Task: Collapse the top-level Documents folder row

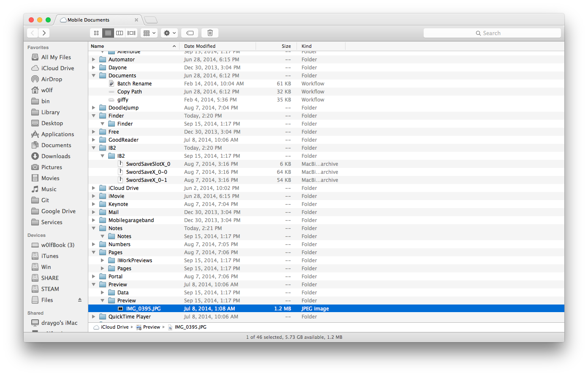Action: click(94, 76)
